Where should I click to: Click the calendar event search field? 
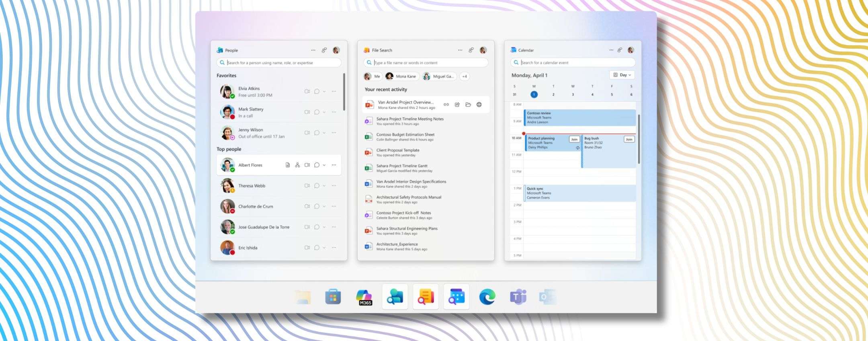pyautogui.click(x=573, y=63)
